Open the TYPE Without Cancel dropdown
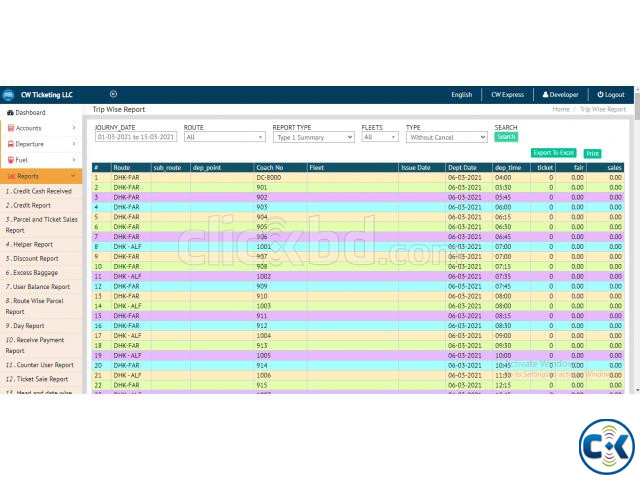640x480 pixels. [447, 137]
